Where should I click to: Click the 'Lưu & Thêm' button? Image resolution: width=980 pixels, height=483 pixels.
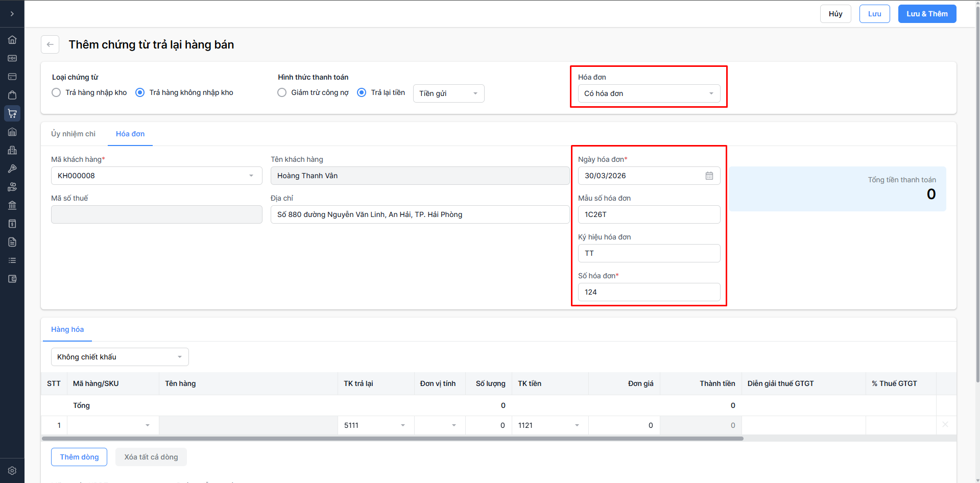927,14
